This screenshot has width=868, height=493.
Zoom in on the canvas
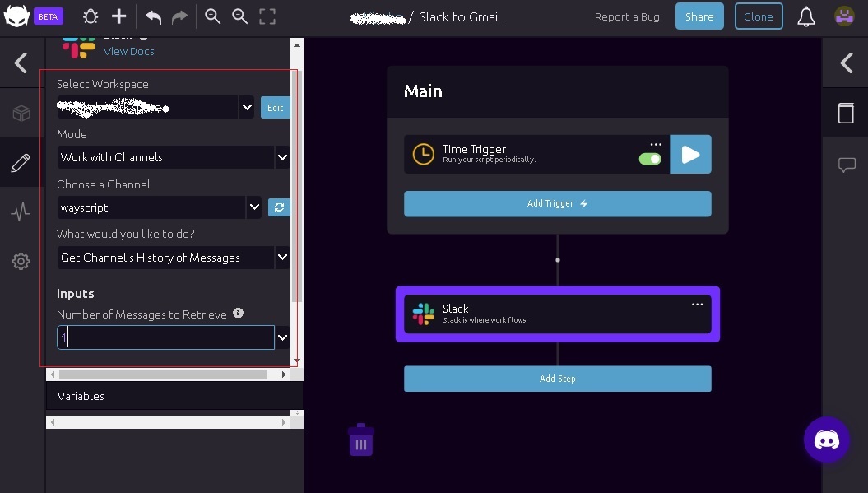212,16
